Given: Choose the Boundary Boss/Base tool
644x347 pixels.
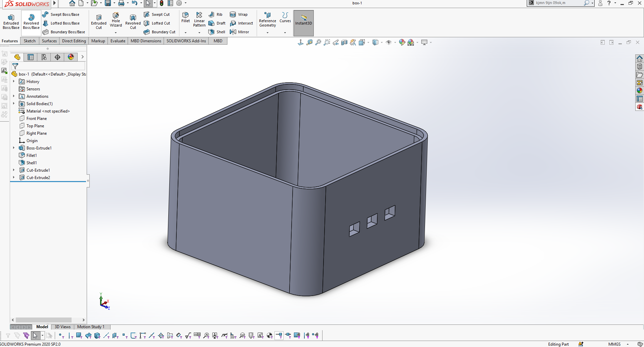Looking at the screenshot, I should coord(64,32).
